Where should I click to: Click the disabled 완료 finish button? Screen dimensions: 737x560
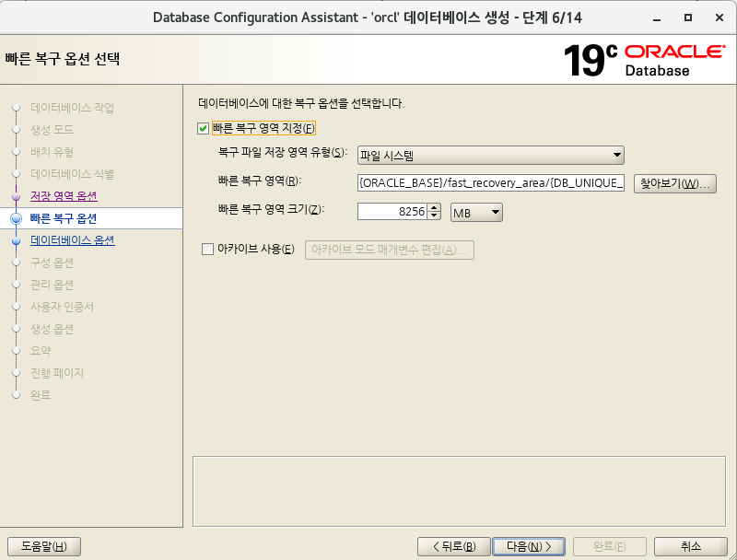(x=610, y=546)
